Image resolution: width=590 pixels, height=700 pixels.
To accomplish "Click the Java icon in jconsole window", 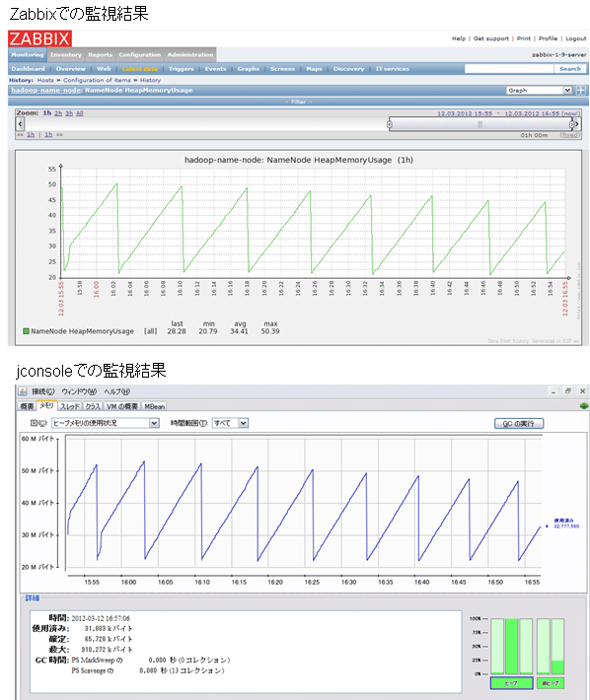I will tap(23, 391).
